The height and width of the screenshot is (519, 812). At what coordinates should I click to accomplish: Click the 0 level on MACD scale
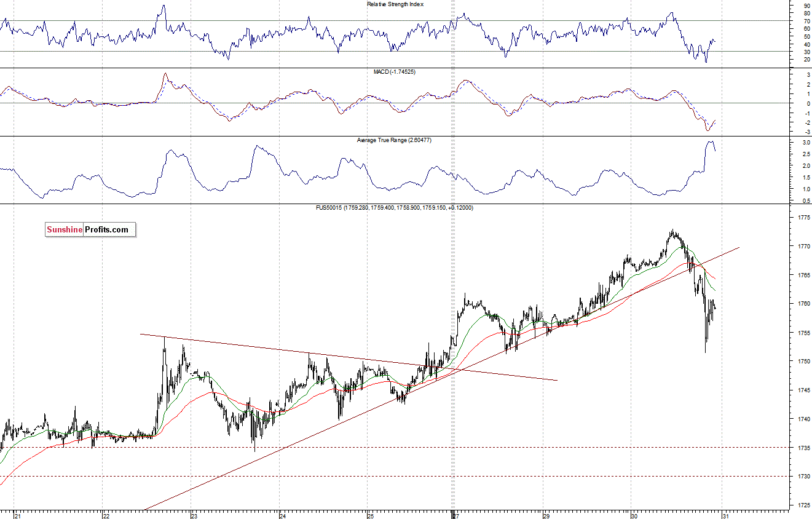tap(808, 103)
